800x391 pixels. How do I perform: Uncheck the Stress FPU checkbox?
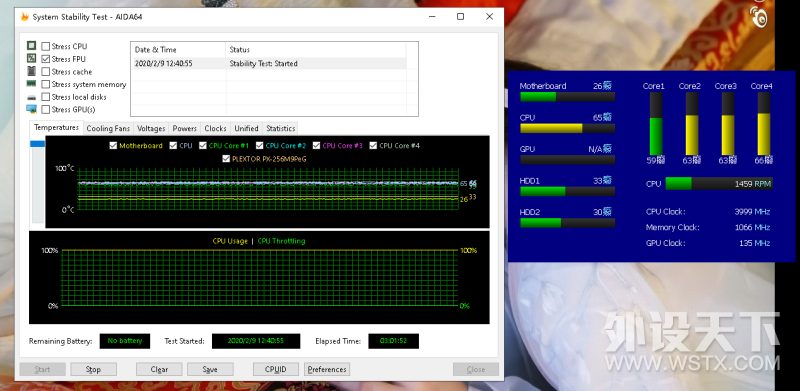click(x=46, y=59)
